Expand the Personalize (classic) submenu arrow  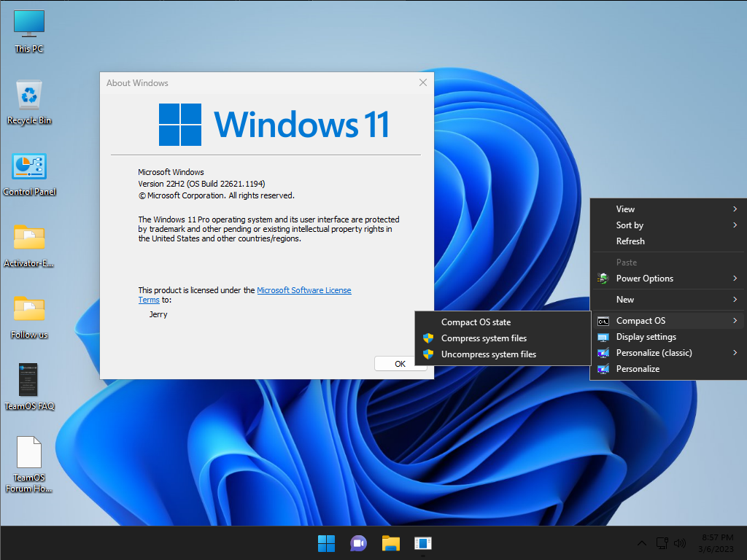(x=735, y=353)
